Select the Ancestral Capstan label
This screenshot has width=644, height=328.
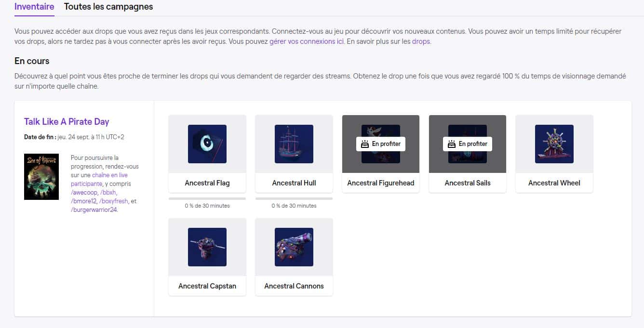207,286
